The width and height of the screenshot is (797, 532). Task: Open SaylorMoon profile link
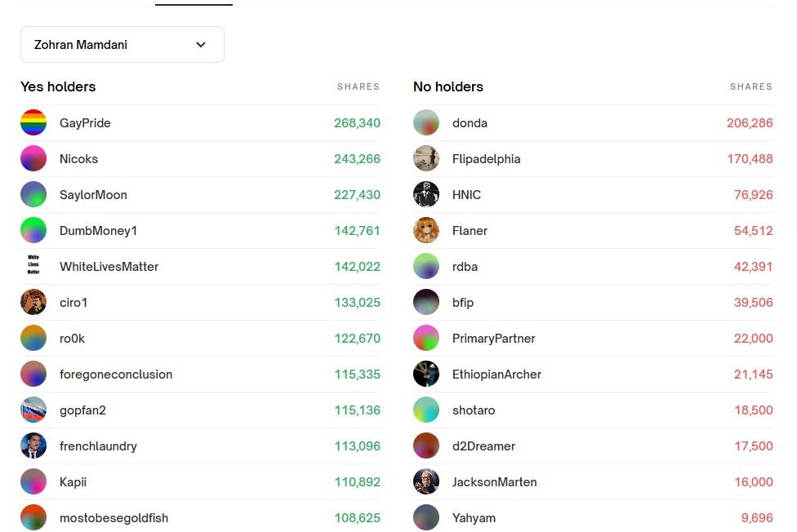93,195
